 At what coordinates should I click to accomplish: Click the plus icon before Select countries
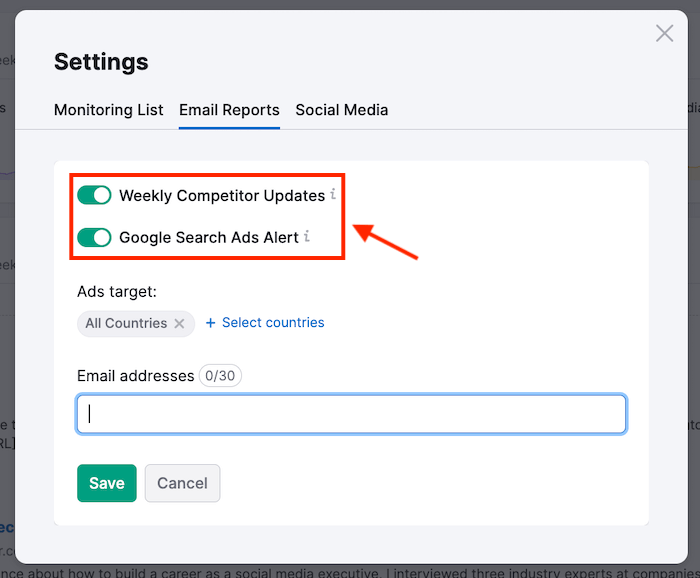coord(211,323)
